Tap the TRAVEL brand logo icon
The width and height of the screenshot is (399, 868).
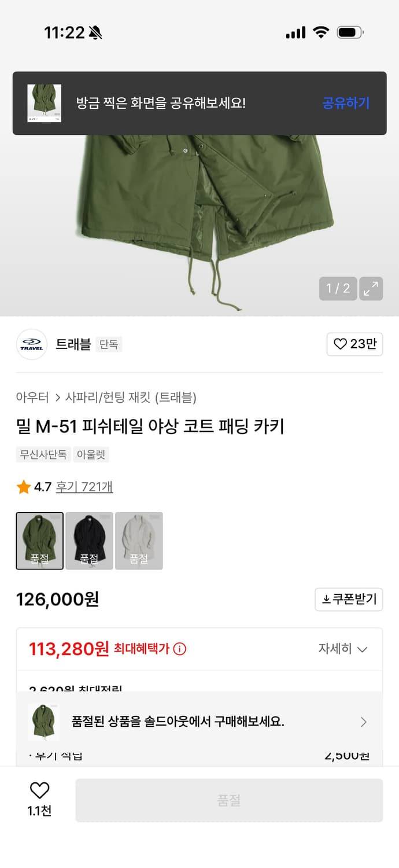point(31,344)
